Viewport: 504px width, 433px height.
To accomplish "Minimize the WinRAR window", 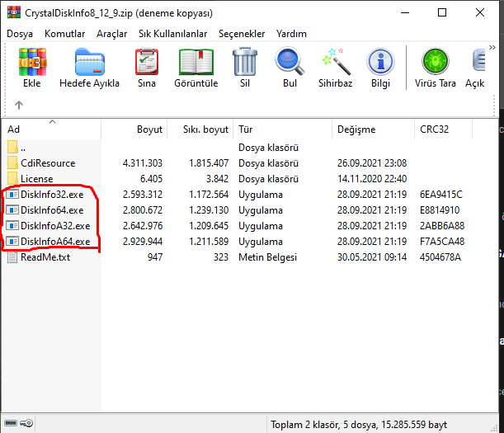I will tap(405, 12).
